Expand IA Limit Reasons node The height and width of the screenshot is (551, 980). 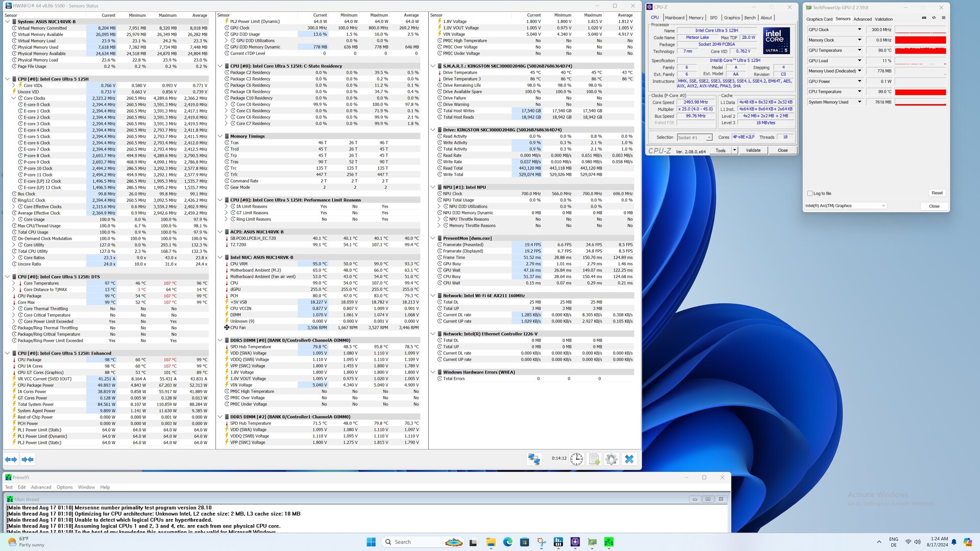point(226,207)
